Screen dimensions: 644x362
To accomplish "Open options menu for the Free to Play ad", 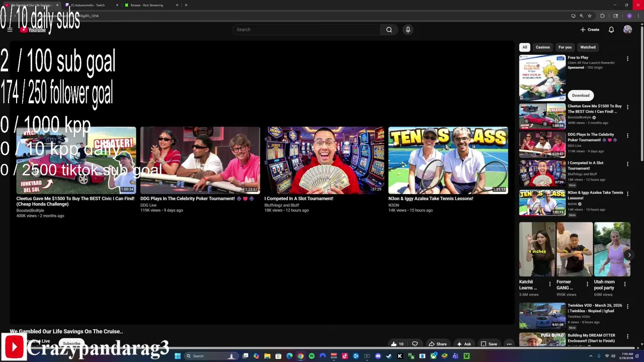I will click(x=627, y=59).
